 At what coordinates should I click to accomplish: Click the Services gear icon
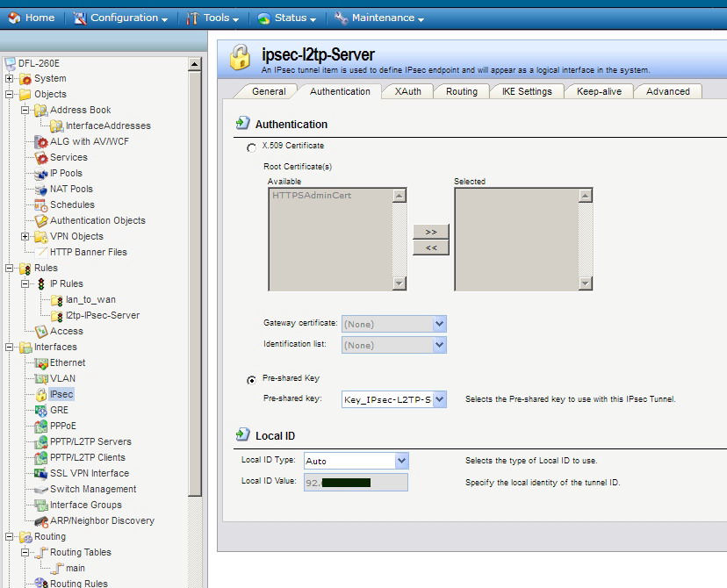pos(41,157)
